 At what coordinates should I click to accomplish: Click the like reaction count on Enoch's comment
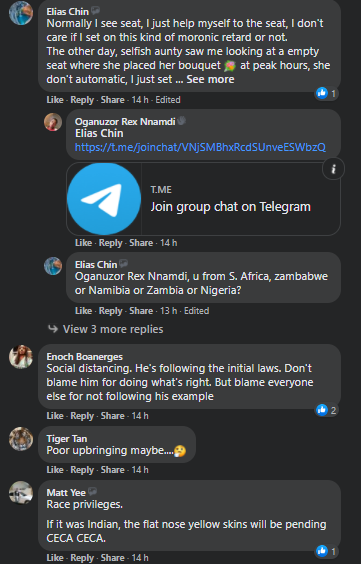click(x=326, y=410)
